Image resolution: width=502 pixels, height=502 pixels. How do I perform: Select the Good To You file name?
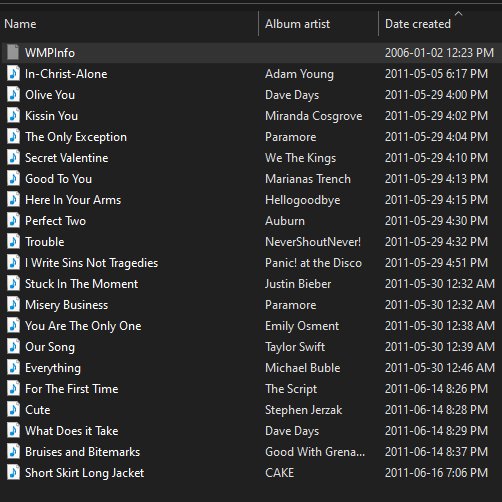pyautogui.click(x=59, y=179)
